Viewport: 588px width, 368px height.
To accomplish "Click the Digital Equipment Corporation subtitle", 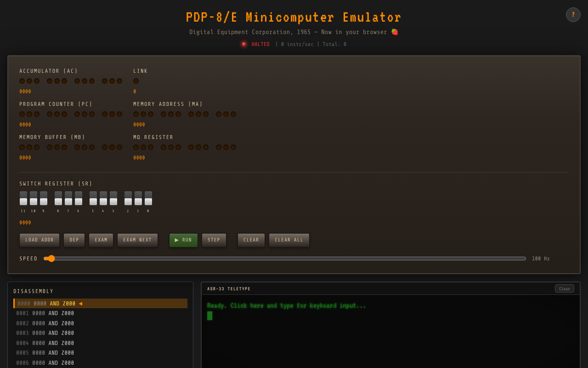I will (x=294, y=32).
